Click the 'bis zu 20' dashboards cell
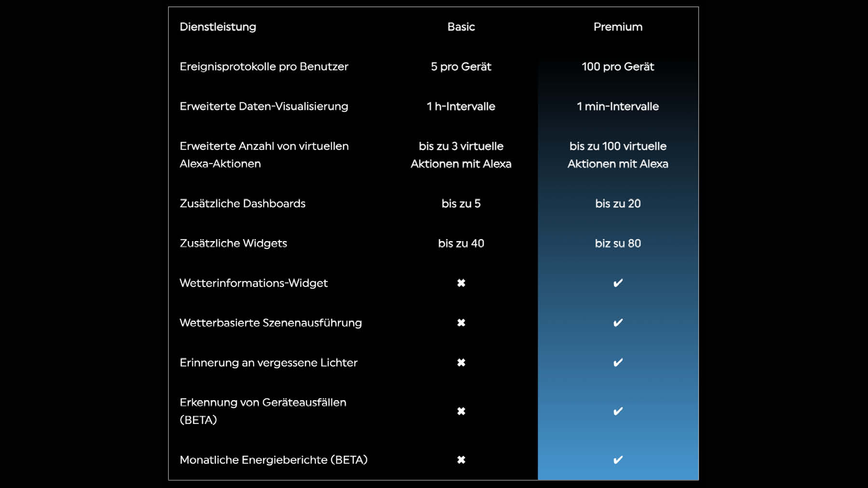The width and height of the screenshot is (868, 488). [618, 203]
